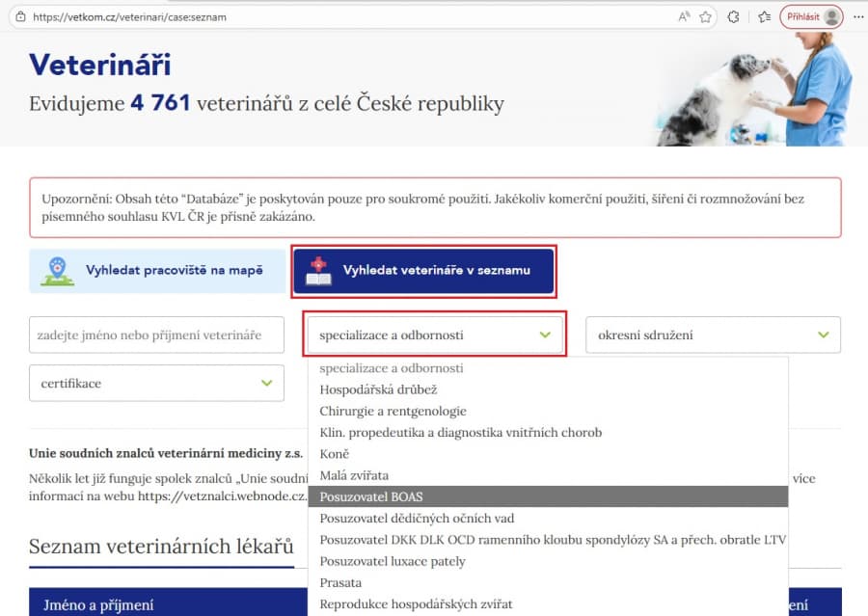The height and width of the screenshot is (616, 868).
Task: Click the veterinarian name search field
Action: point(156,335)
